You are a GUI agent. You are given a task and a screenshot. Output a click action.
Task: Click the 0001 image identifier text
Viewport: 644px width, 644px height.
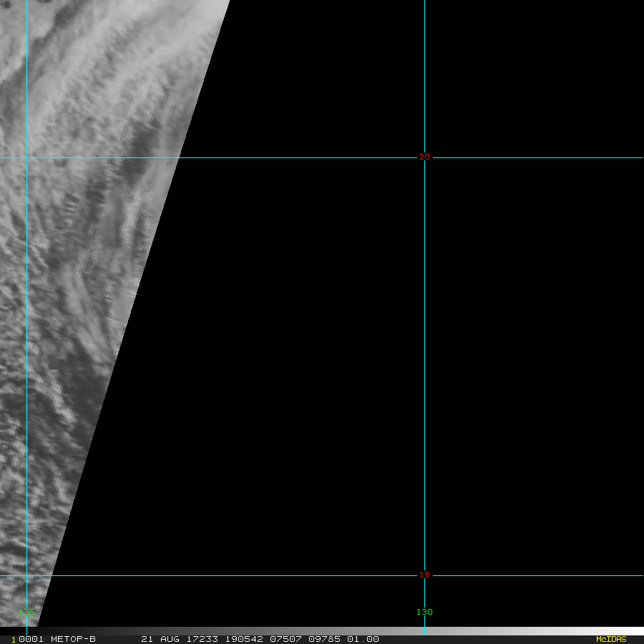point(31,639)
